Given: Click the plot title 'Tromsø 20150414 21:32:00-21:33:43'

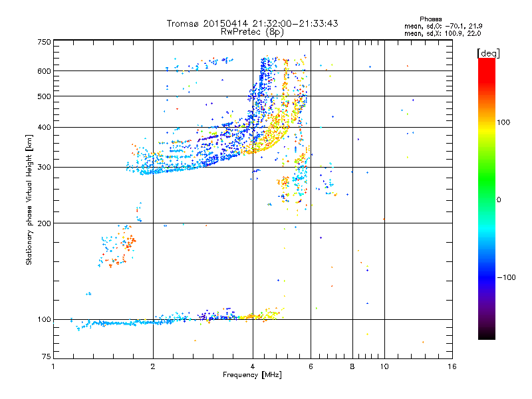Looking at the screenshot, I should (x=252, y=23).
